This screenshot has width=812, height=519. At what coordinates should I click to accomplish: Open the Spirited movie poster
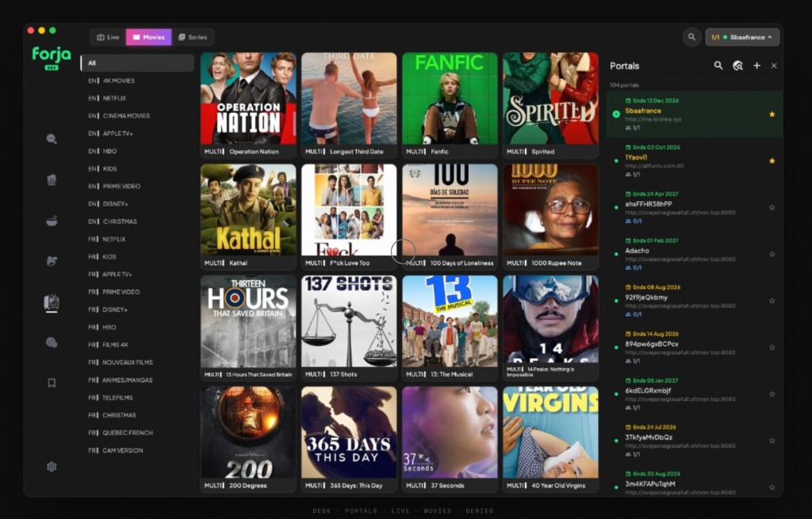click(550, 98)
